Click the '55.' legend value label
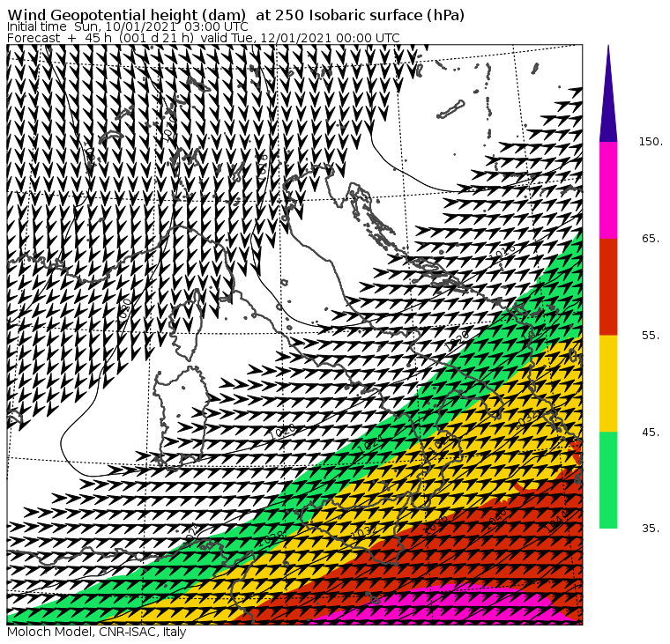 click(x=651, y=336)
